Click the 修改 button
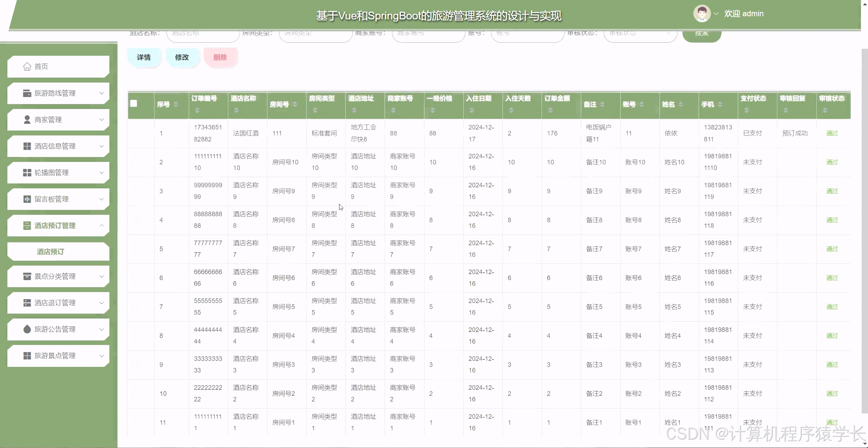 pyautogui.click(x=182, y=57)
